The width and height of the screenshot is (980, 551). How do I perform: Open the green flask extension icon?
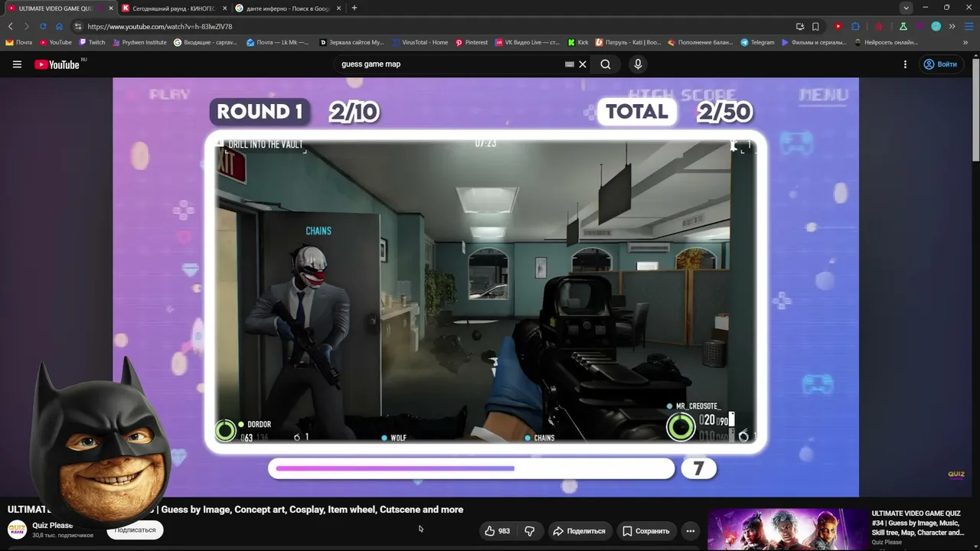click(903, 26)
